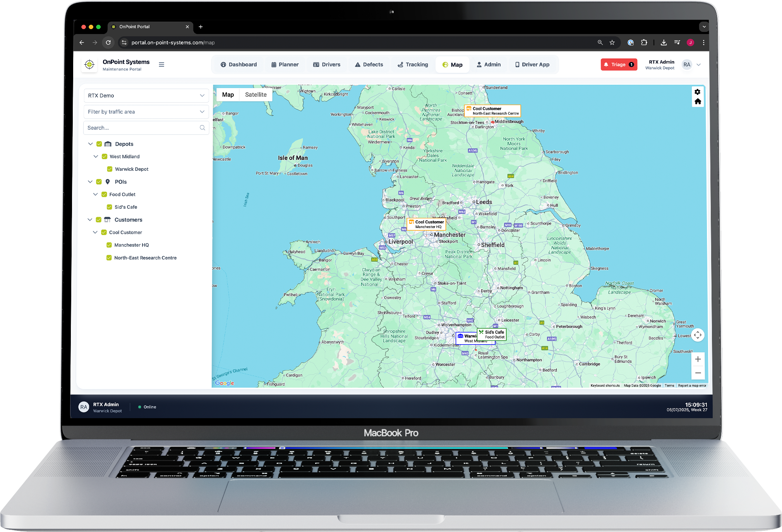Click the magnifier icon in Search field

pyautogui.click(x=202, y=128)
